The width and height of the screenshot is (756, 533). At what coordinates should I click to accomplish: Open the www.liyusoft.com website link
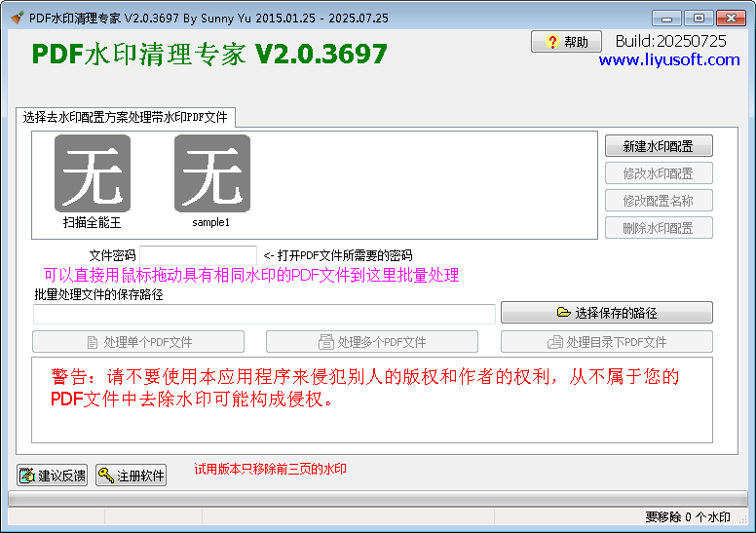click(669, 59)
